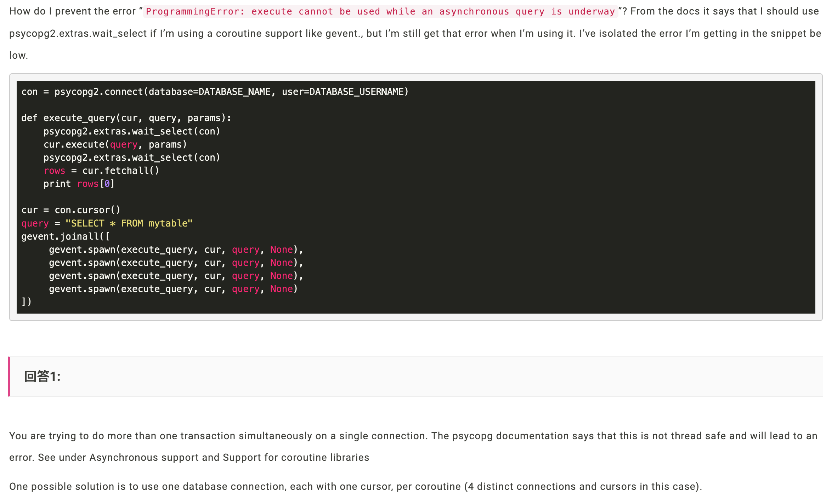Click the gevent.joinall([ line
826x504 pixels.
(66, 236)
